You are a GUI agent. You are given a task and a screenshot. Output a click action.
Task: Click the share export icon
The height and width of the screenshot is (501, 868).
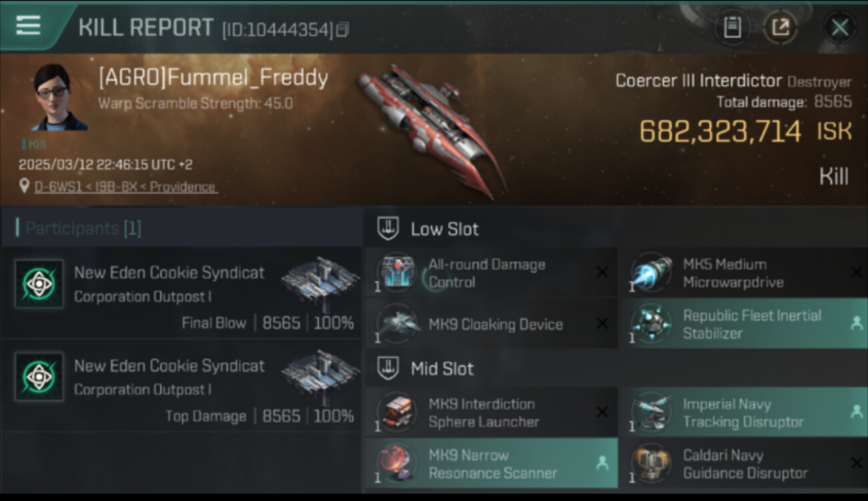point(781,27)
